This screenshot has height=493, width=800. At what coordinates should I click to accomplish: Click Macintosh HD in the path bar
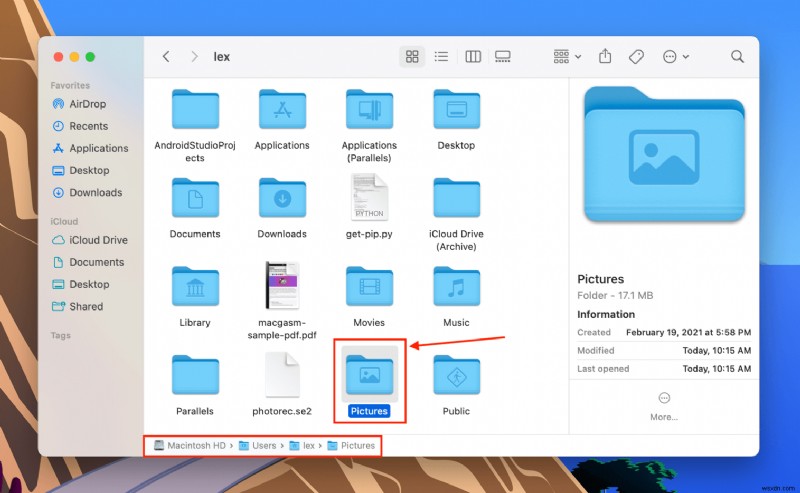190,446
